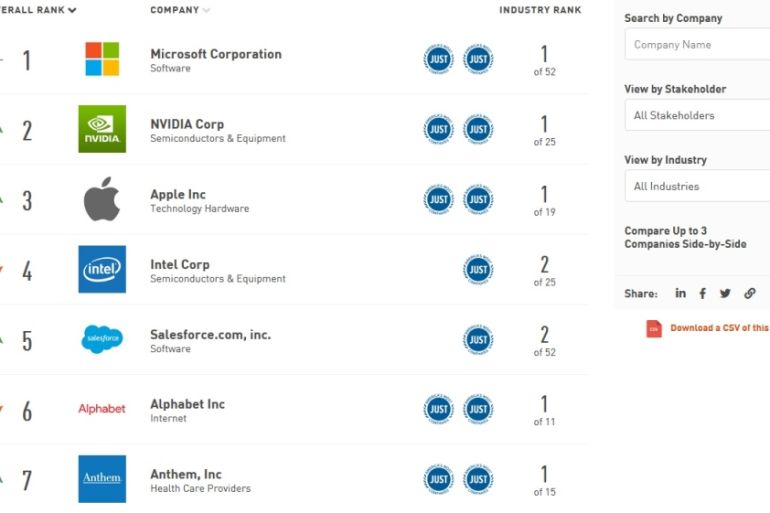This screenshot has width=770, height=513.
Task: Click the Download a CSV link
Action: click(x=719, y=328)
